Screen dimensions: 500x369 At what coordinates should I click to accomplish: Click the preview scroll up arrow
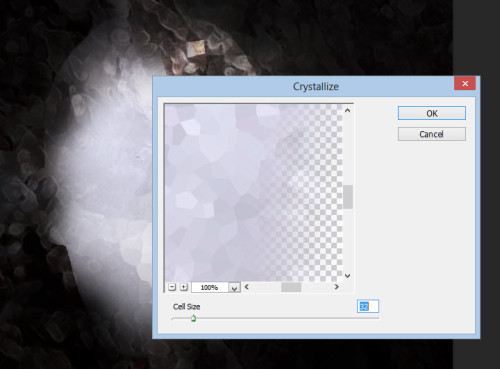347,111
